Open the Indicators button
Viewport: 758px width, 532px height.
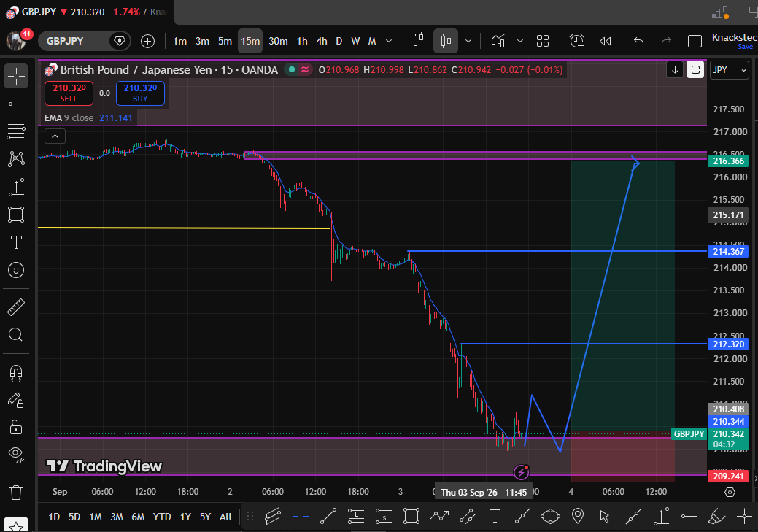(x=498, y=41)
